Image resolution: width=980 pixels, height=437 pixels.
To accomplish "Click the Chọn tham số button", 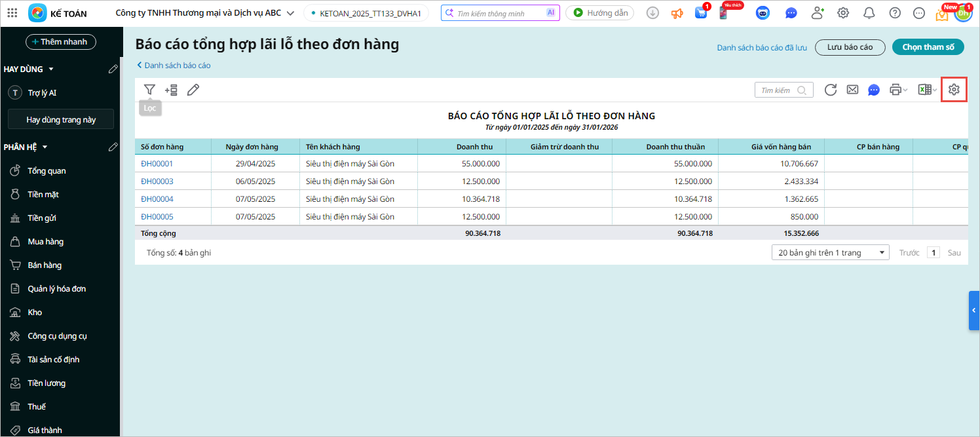I will (x=928, y=47).
